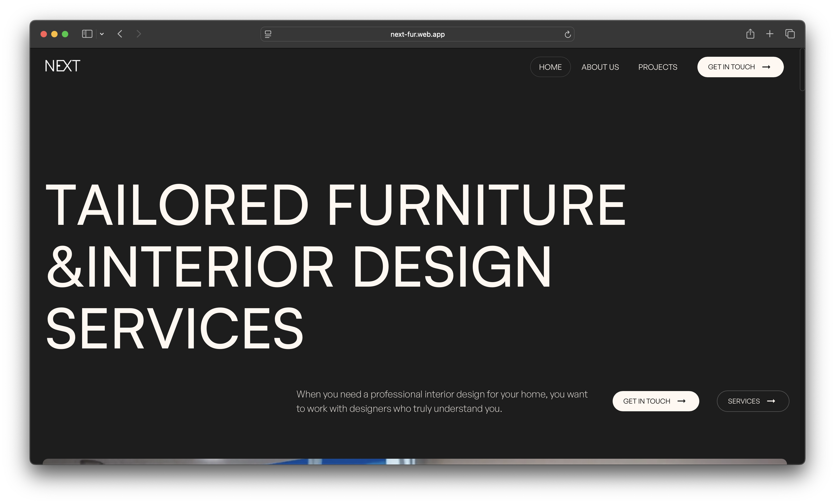Click the page vertical scrollbar thumb
The height and width of the screenshot is (504, 835).
pyautogui.click(x=802, y=70)
